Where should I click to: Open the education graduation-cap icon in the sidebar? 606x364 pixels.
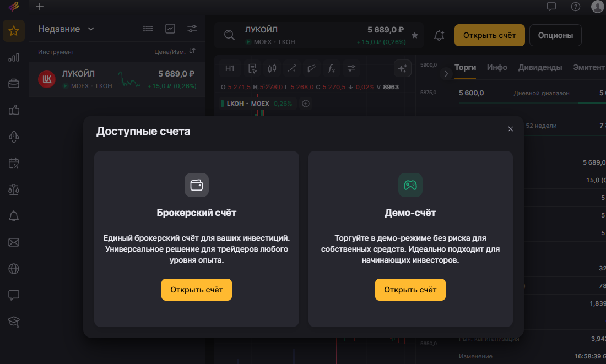[14, 322]
